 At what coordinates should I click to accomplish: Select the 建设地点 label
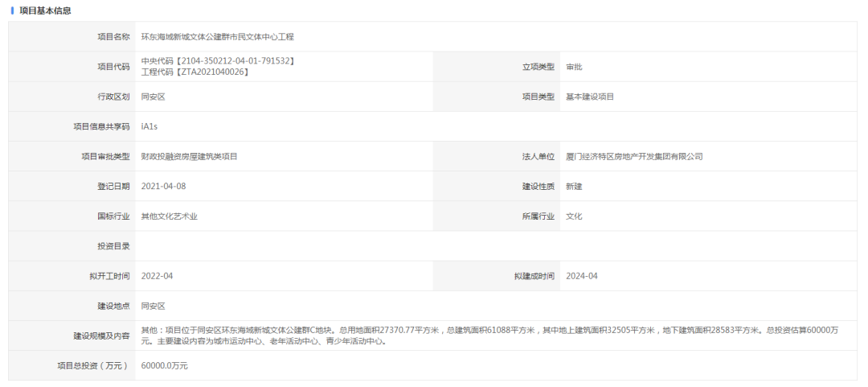coord(113,306)
